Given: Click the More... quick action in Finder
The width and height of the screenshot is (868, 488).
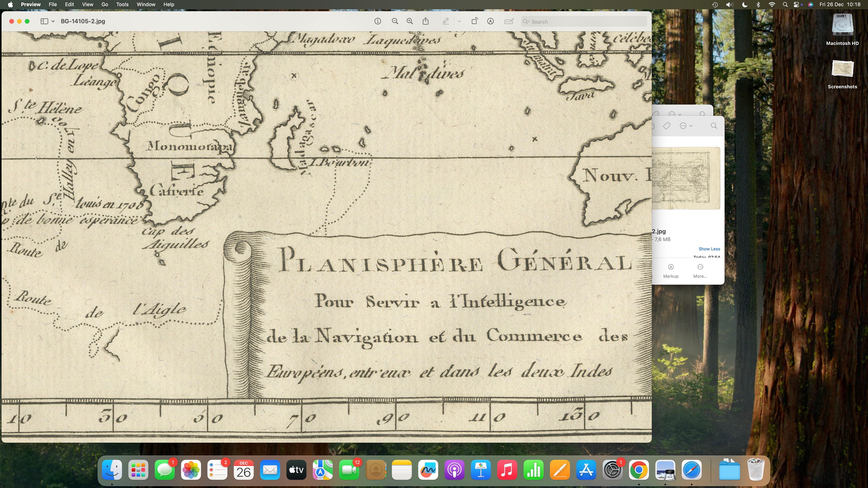Looking at the screenshot, I should tap(700, 271).
